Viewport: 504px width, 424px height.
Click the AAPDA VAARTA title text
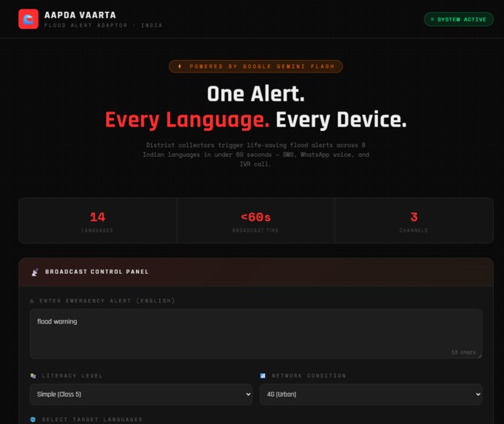(x=80, y=15)
